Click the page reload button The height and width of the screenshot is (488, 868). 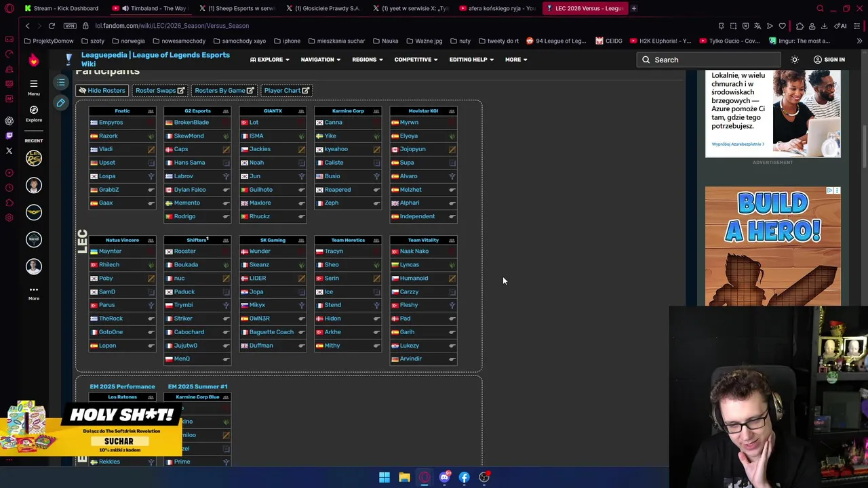click(x=52, y=26)
